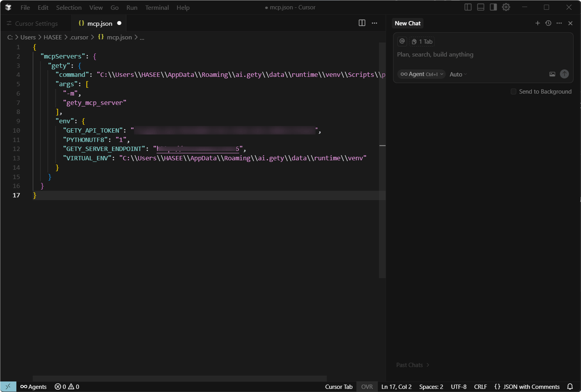Screen dimensions: 581x392
Task: Show errors and warnings count
Action: [x=67, y=387]
